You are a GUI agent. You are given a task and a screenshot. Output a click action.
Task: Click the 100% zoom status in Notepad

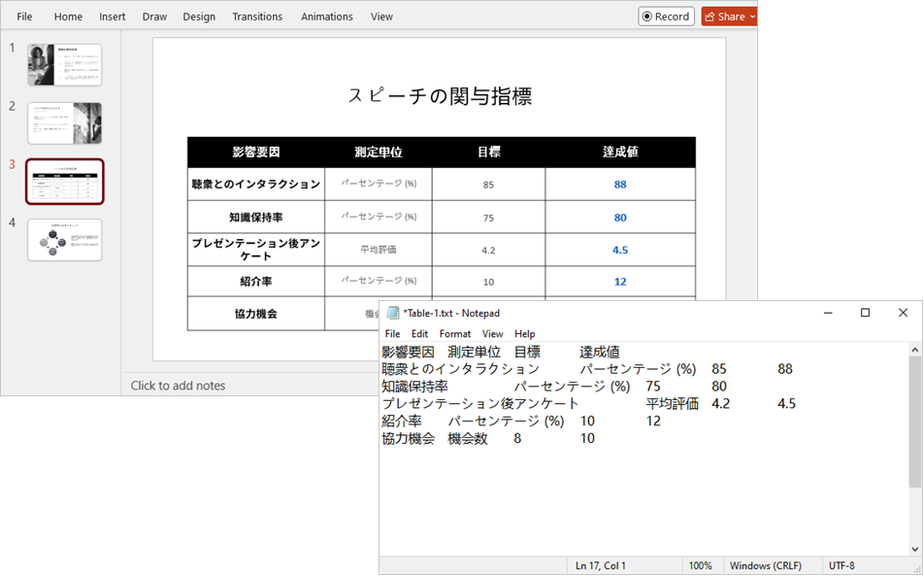(700, 565)
